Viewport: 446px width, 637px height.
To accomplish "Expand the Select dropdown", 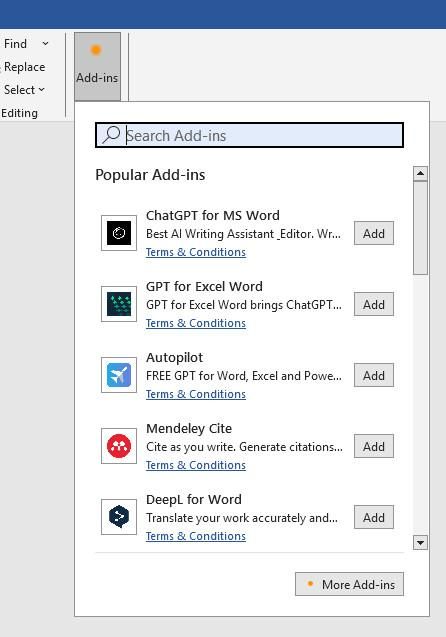I will pyautogui.click(x=42, y=90).
